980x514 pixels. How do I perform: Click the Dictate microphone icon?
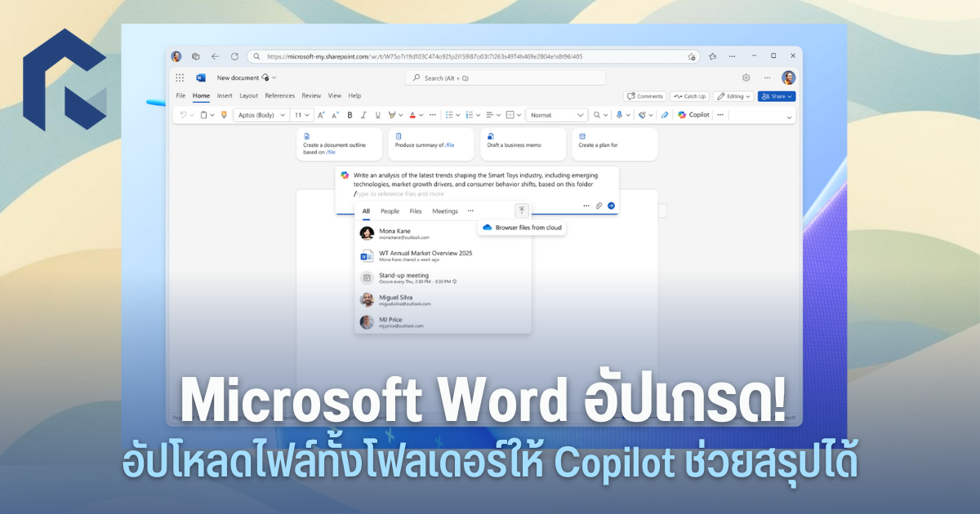point(619,115)
